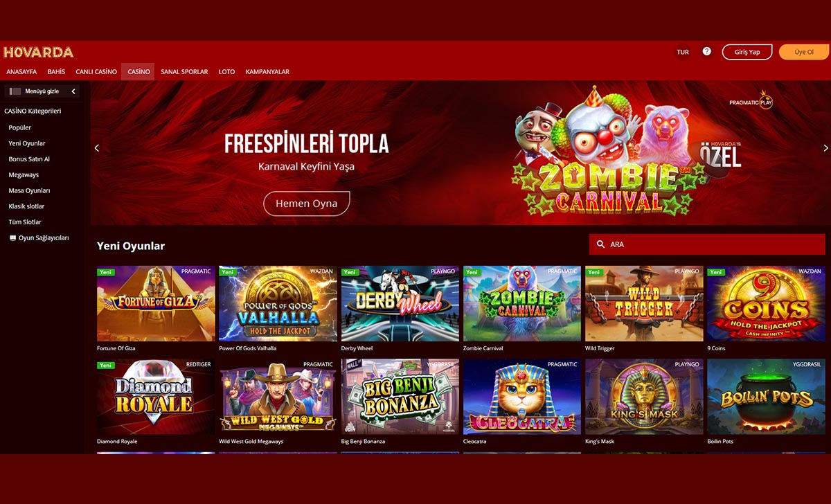Click the Oyun Sağlayıcıları provider icon

(x=12, y=238)
